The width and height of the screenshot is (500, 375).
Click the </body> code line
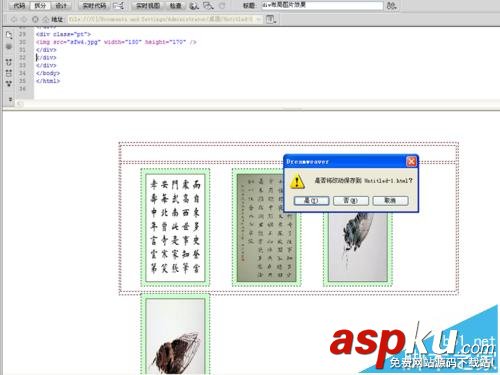point(48,73)
